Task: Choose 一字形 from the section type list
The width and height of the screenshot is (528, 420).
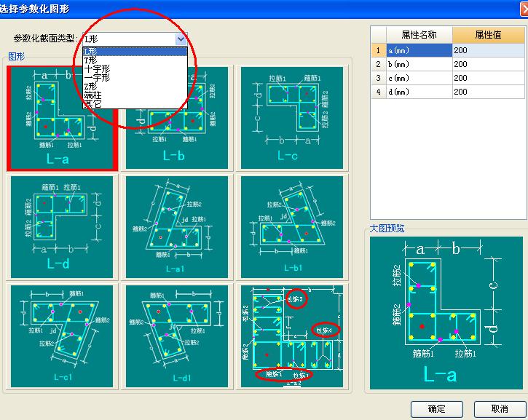Action: (x=135, y=78)
